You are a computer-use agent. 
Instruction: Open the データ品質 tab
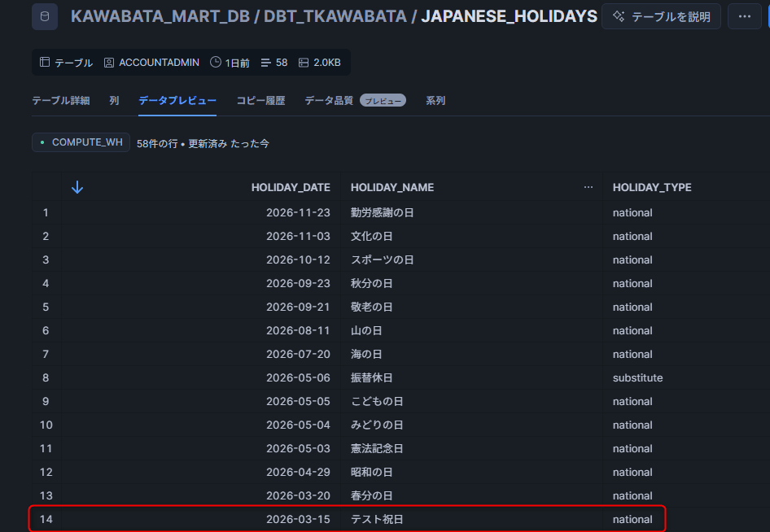tap(329, 101)
